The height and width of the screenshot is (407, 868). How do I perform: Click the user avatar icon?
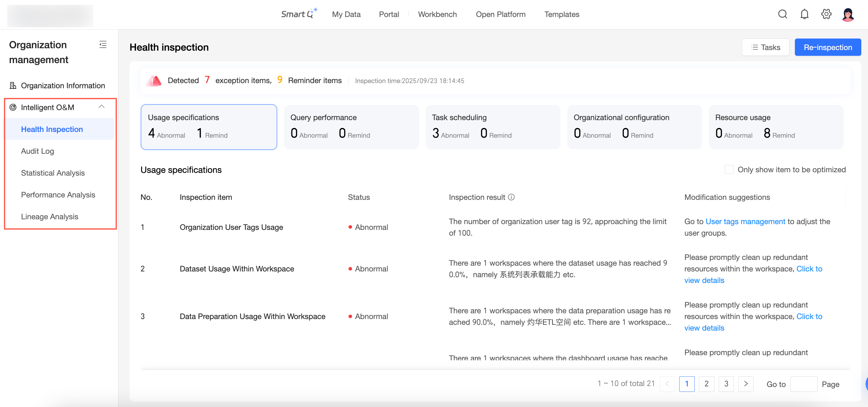click(848, 15)
